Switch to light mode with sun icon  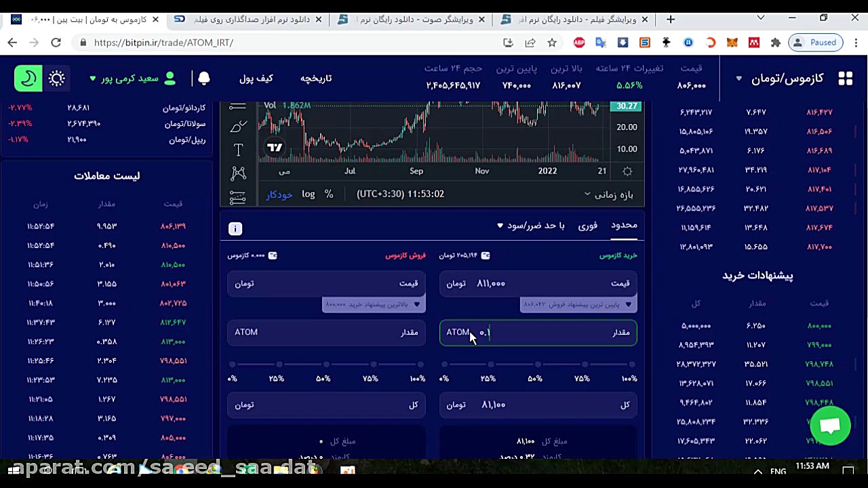[57, 79]
